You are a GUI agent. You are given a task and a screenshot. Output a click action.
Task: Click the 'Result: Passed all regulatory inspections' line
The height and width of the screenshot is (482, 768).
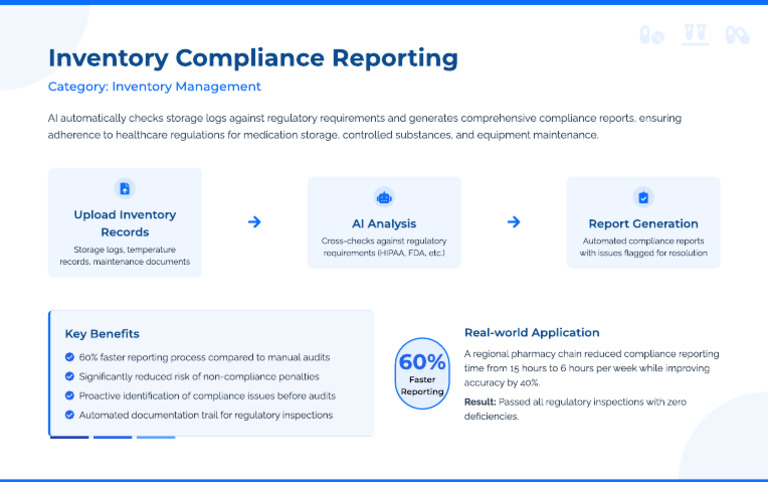point(576,409)
